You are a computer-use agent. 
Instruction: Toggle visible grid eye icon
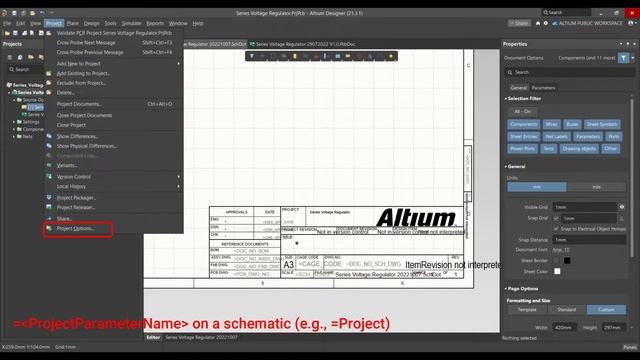pos(622,207)
